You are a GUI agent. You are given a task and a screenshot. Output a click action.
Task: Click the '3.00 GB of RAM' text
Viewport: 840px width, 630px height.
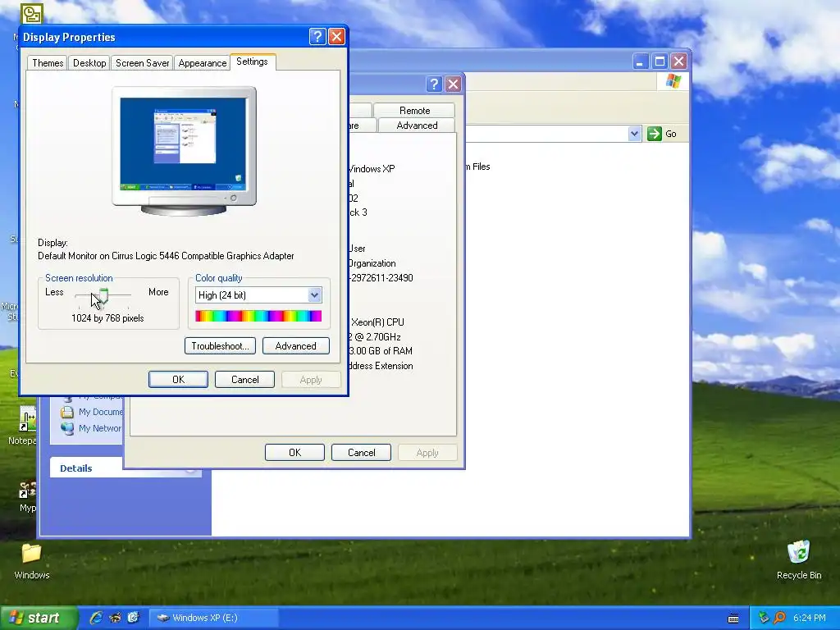tap(381, 351)
